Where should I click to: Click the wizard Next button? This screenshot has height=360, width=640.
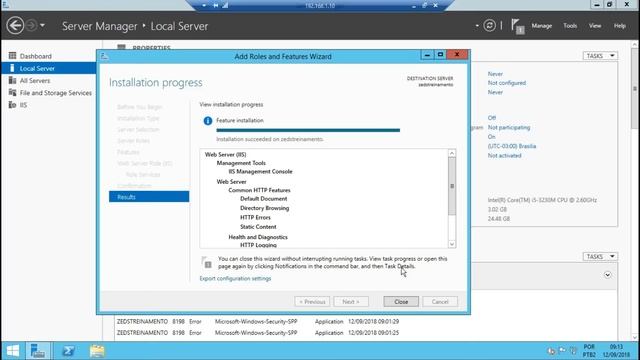[351, 302]
